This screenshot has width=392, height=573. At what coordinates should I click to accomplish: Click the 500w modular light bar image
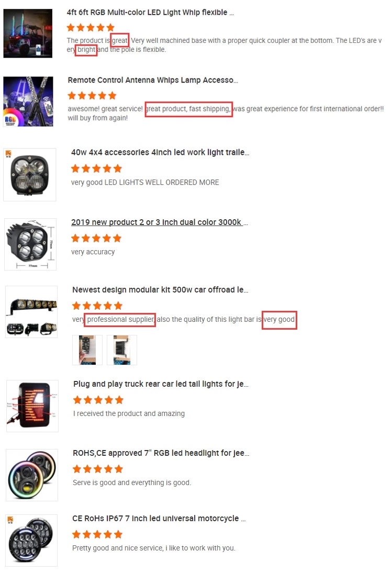pos(31,312)
